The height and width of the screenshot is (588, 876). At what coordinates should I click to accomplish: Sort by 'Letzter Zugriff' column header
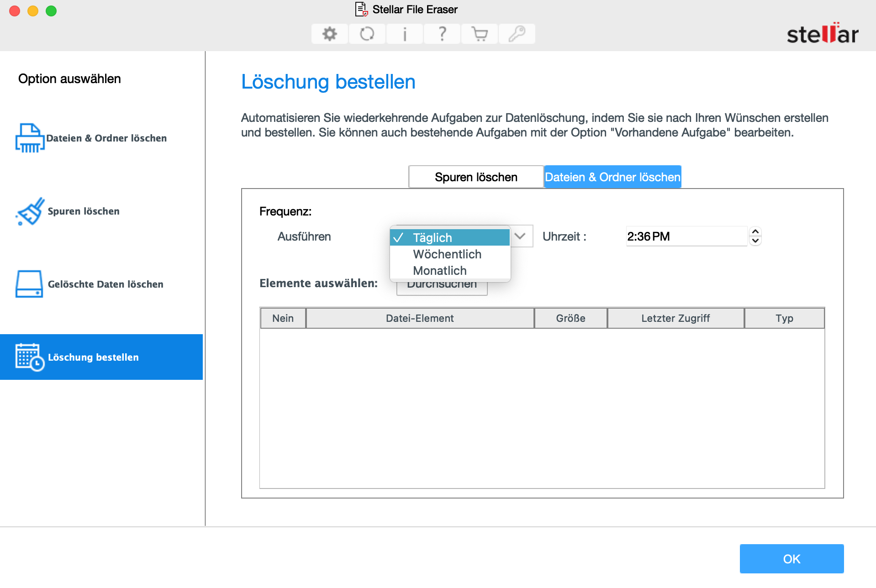675,318
